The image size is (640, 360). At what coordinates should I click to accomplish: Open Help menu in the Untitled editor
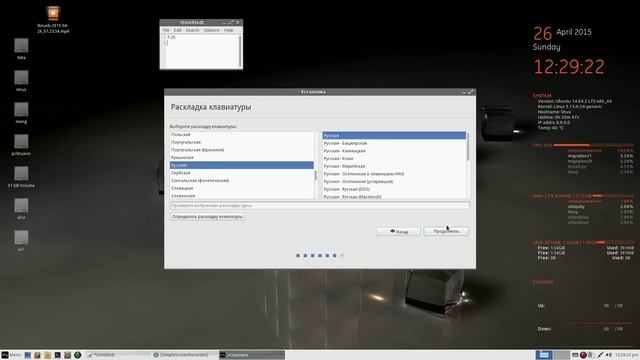(229, 30)
